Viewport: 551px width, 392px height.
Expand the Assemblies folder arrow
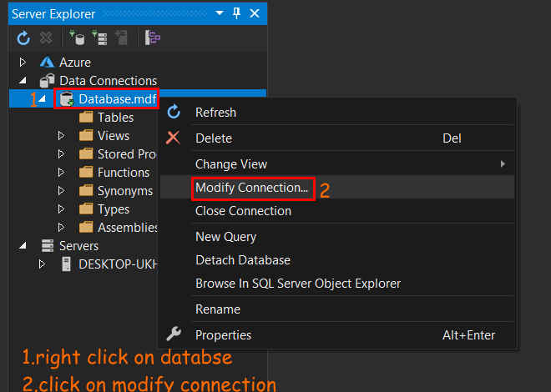click(61, 227)
